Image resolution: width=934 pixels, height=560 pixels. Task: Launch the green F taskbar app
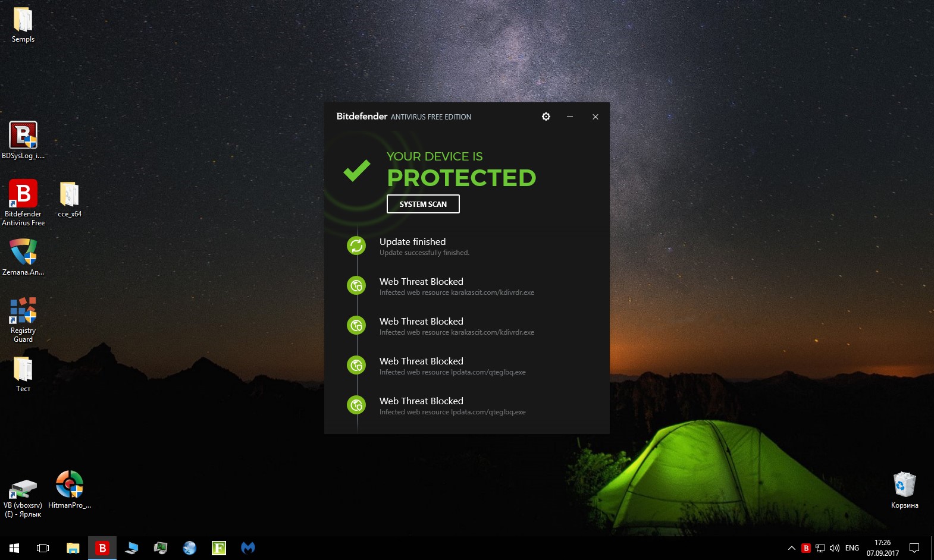pos(219,548)
